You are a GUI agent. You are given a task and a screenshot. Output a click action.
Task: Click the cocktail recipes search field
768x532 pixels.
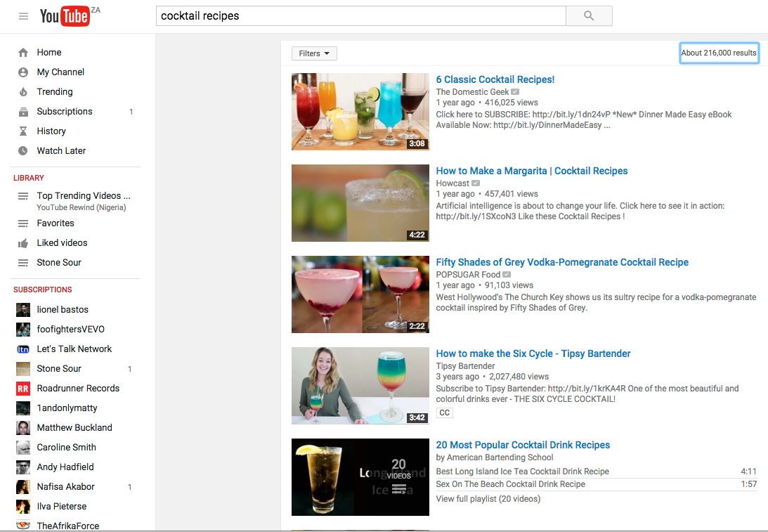361,15
